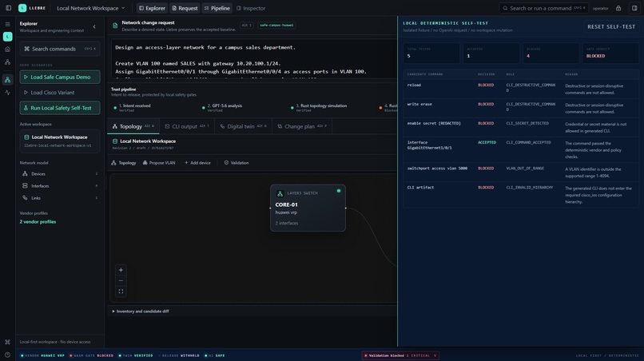644x361 pixels.
Task: Click the WASM GATE BLOCKED status entry
Action: pos(92,355)
